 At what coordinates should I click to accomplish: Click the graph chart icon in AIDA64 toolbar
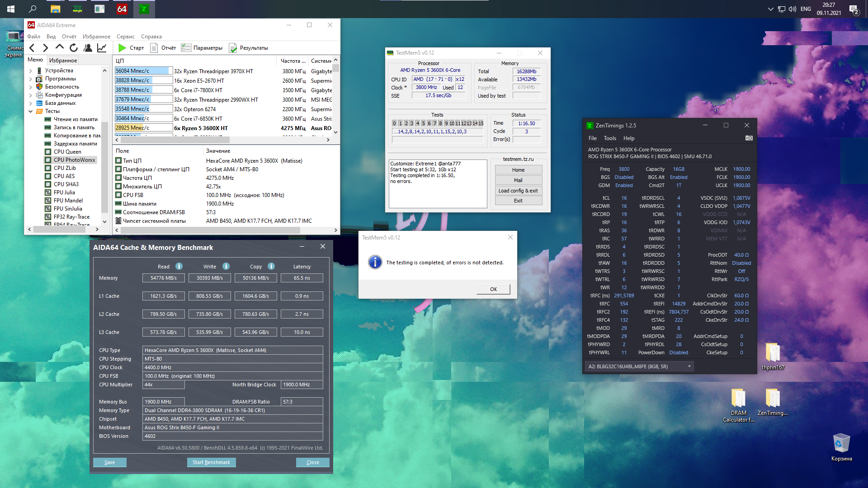coord(102,48)
